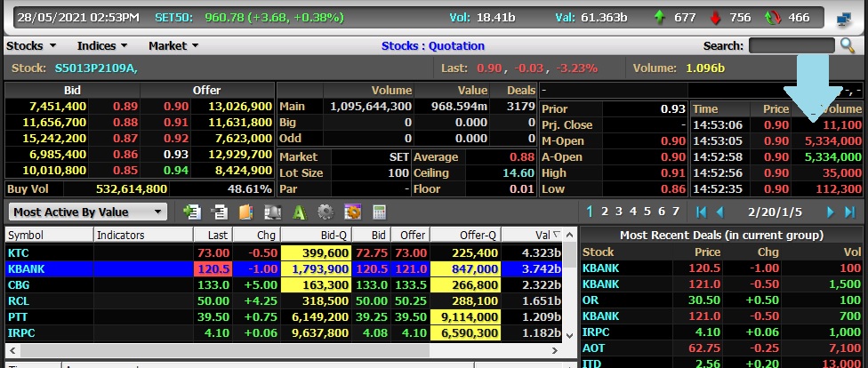Select page 7 of the stock list
Viewport: 868px width, 368px height.
(x=675, y=211)
